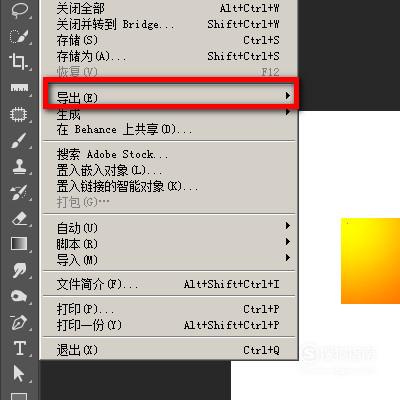Select the Quick Selection tool
400x400 pixels.
coord(19,36)
